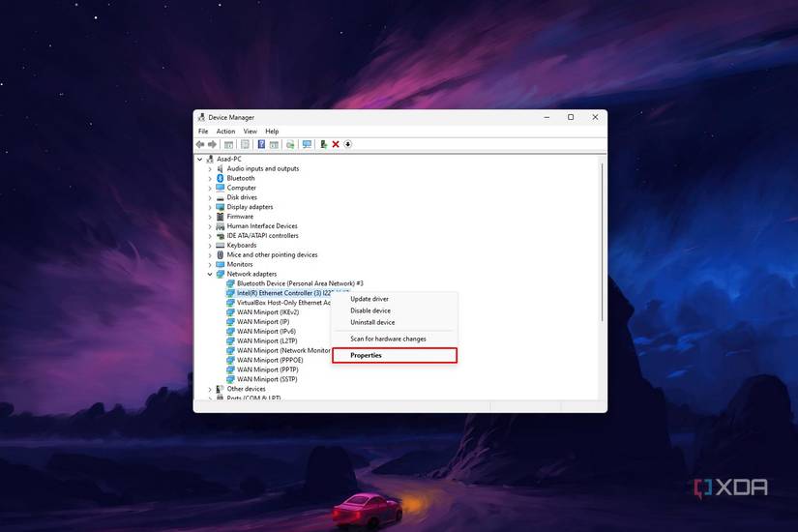Open the View menu
This screenshot has width=798, height=532.
[x=250, y=132]
